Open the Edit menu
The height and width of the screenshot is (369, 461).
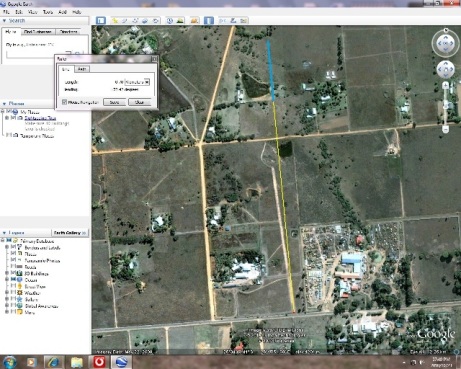[x=19, y=12]
